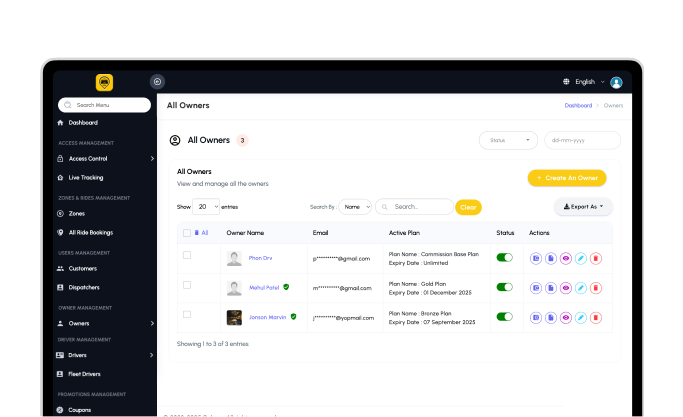
Task: Follow the Dashboard breadcrumb link
Action: click(x=578, y=105)
